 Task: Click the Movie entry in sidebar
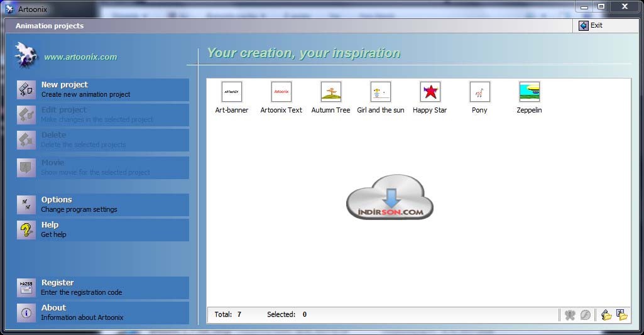[102, 167]
